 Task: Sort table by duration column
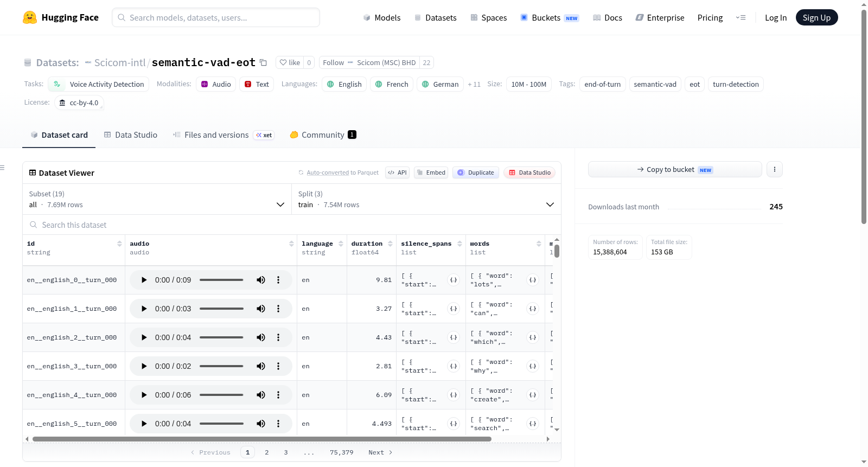point(390,244)
